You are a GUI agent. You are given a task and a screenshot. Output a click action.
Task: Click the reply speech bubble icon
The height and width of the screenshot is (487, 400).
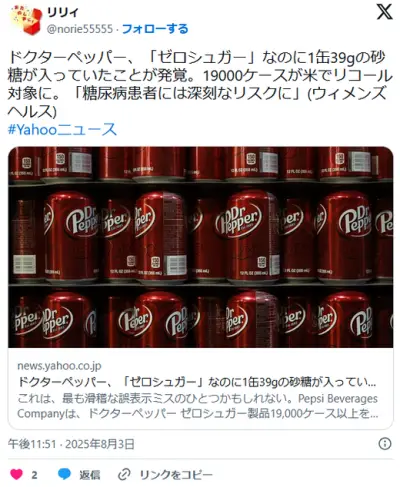64,474
